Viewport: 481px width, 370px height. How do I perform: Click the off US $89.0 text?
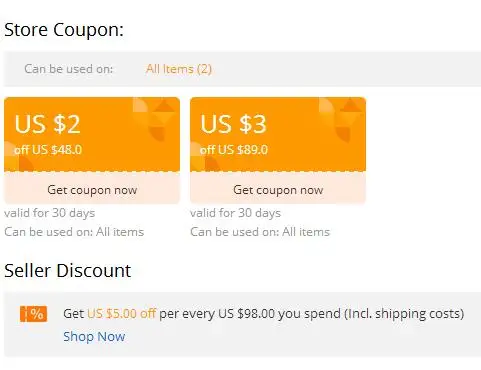tap(234, 150)
